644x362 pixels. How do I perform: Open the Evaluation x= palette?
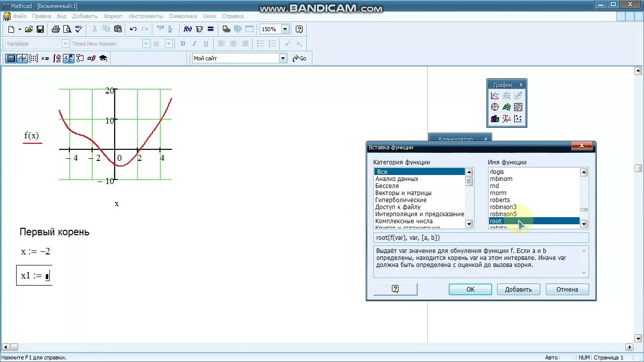coord(45,58)
